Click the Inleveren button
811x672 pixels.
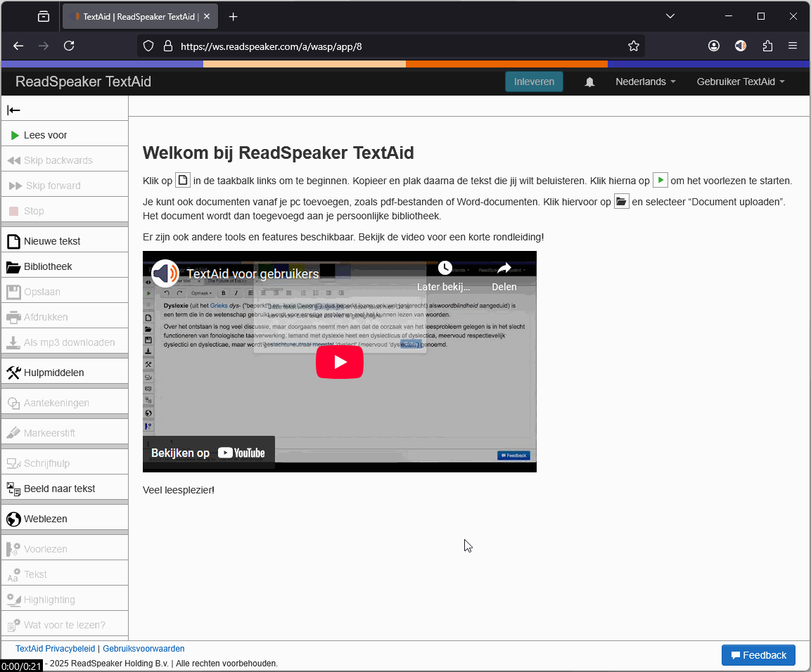pos(534,82)
